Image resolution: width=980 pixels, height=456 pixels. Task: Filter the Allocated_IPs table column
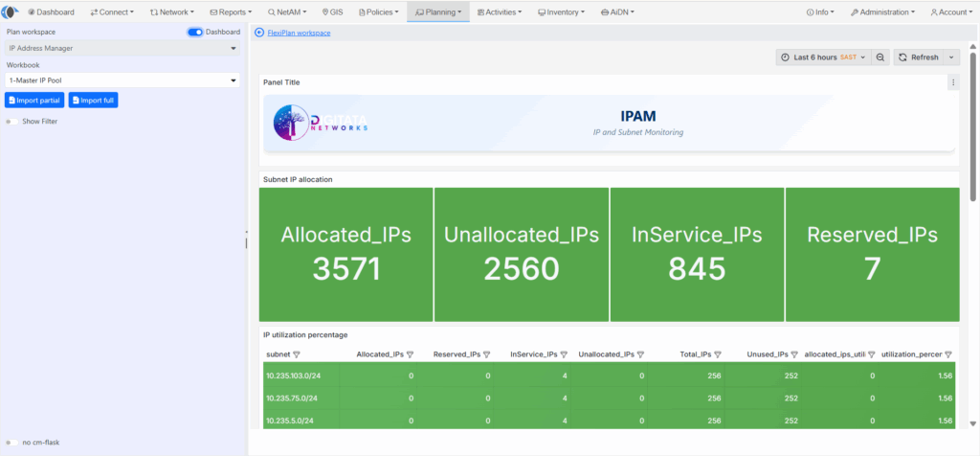(x=410, y=354)
